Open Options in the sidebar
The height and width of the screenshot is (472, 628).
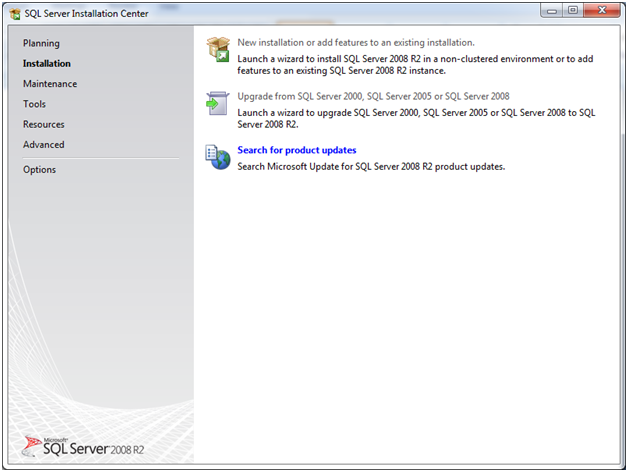40,169
